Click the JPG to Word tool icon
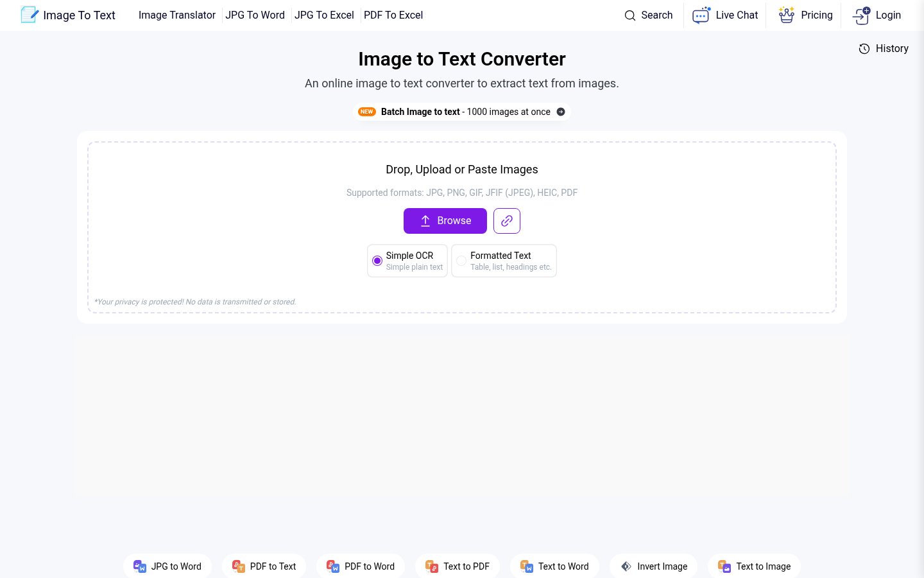 pyautogui.click(x=140, y=566)
